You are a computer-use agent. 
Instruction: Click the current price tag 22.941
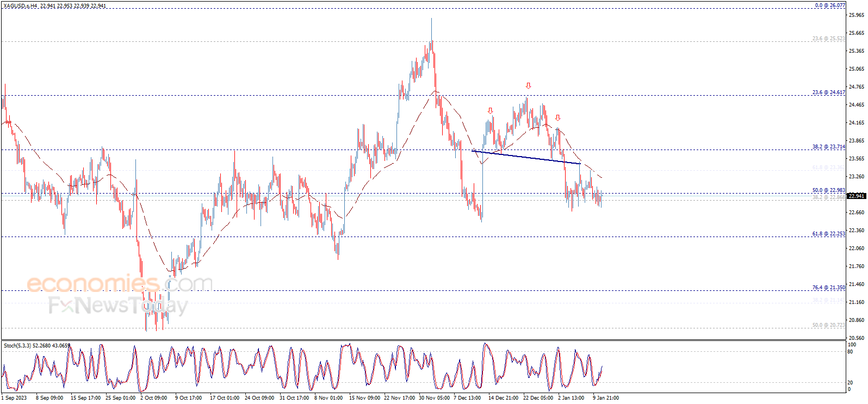click(856, 196)
